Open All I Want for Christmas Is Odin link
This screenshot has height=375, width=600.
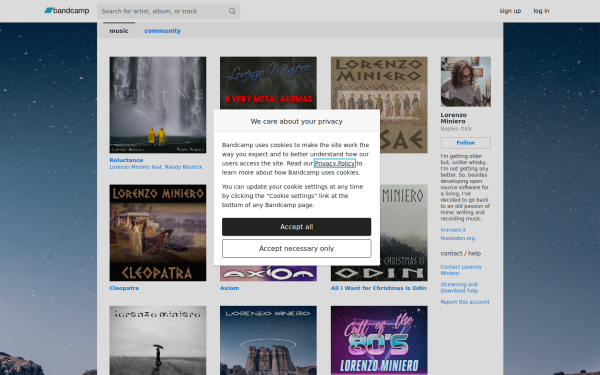click(x=378, y=288)
